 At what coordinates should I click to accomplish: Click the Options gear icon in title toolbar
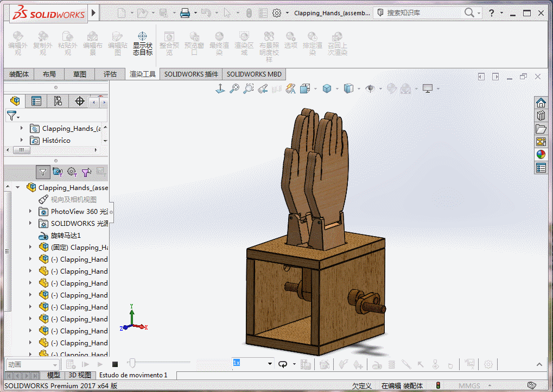[x=277, y=13]
